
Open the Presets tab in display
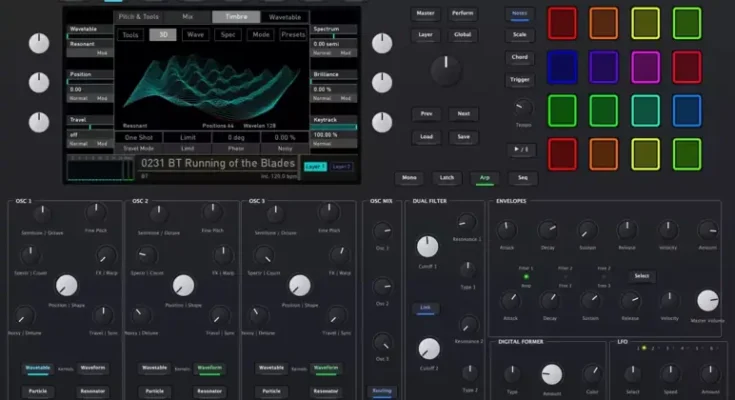coord(293,35)
